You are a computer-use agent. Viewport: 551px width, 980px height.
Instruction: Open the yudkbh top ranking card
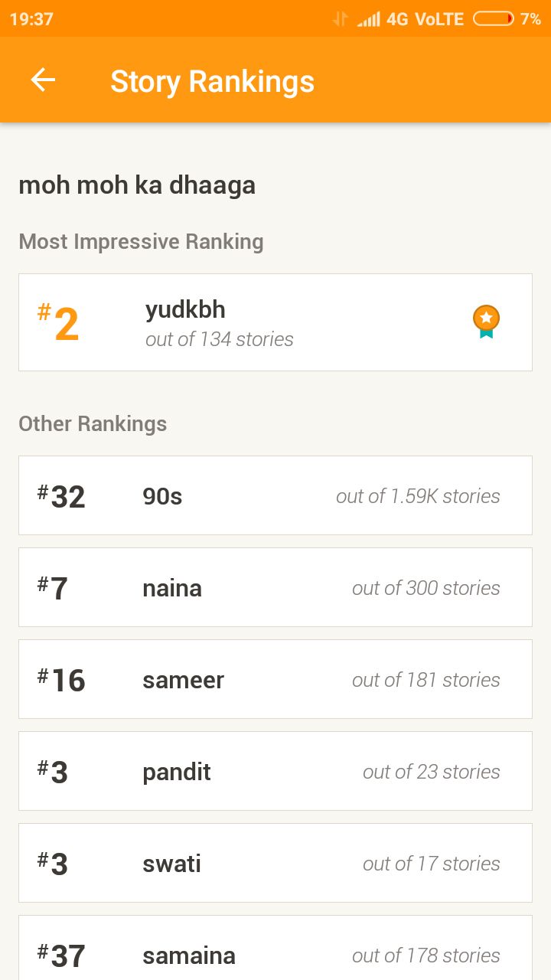tap(275, 322)
